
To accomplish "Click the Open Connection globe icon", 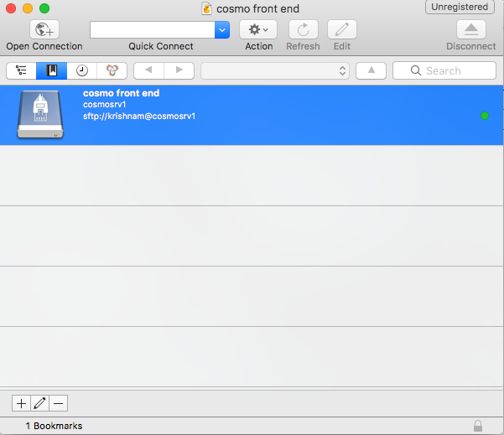I will (44, 29).
